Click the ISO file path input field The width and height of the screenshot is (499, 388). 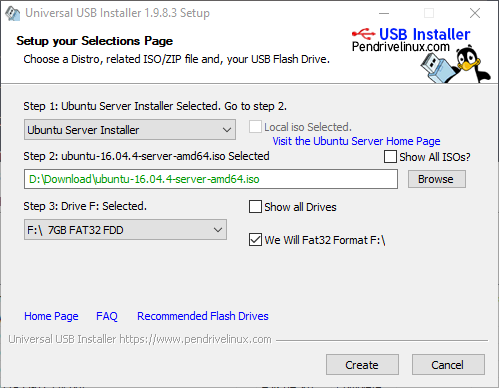coord(211,179)
